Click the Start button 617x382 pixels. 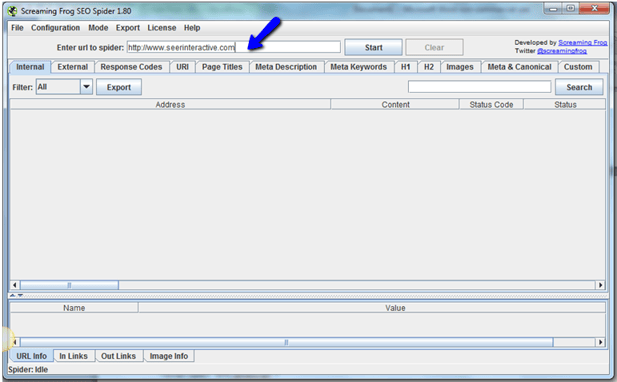point(373,47)
